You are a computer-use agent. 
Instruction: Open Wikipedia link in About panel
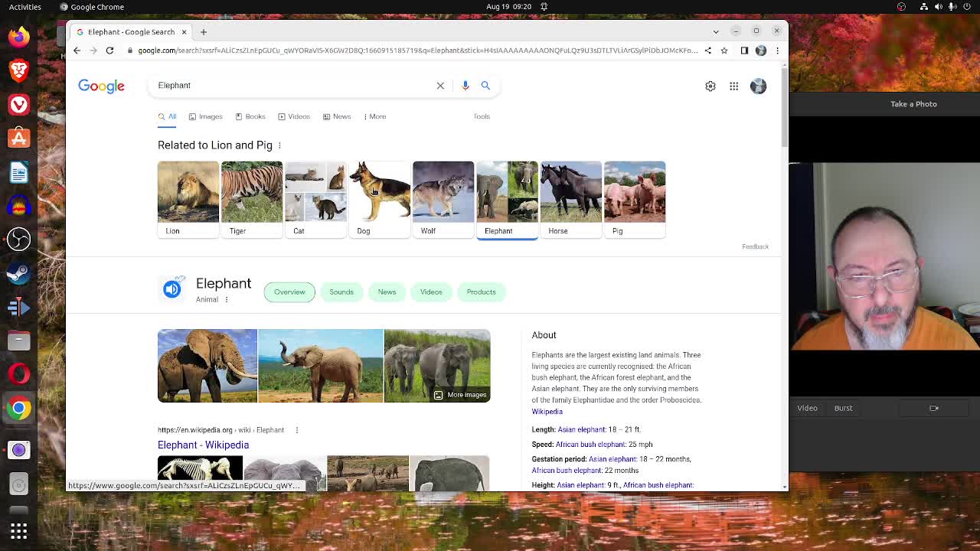(x=547, y=412)
